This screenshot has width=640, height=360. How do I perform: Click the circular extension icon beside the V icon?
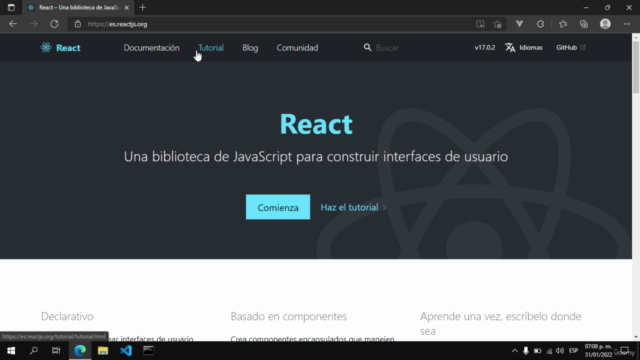[540, 24]
